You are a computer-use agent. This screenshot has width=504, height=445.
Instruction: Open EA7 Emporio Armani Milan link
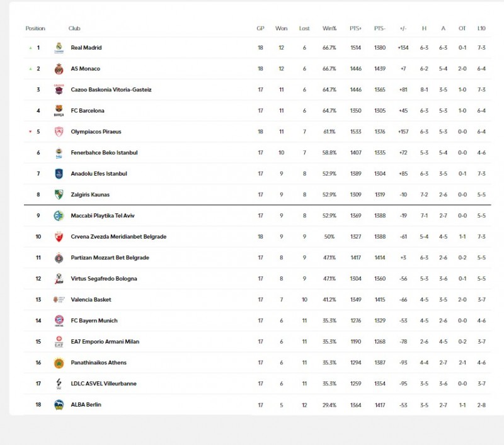click(x=105, y=342)
